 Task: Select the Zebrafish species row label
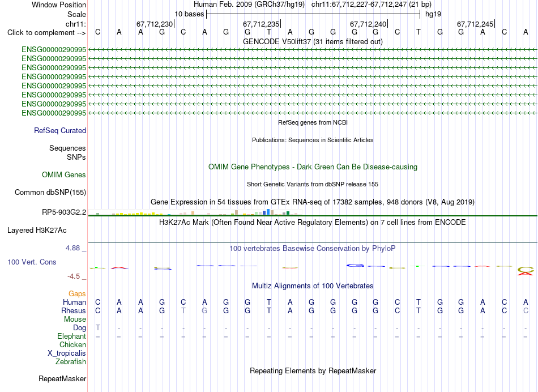click(x=71, y=361)
